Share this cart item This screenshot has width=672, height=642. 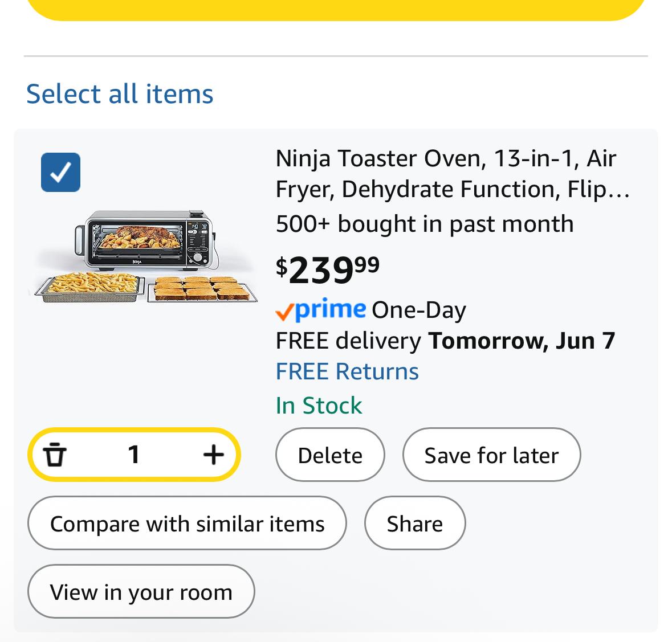pyautogui.click(x=415, y=524)
